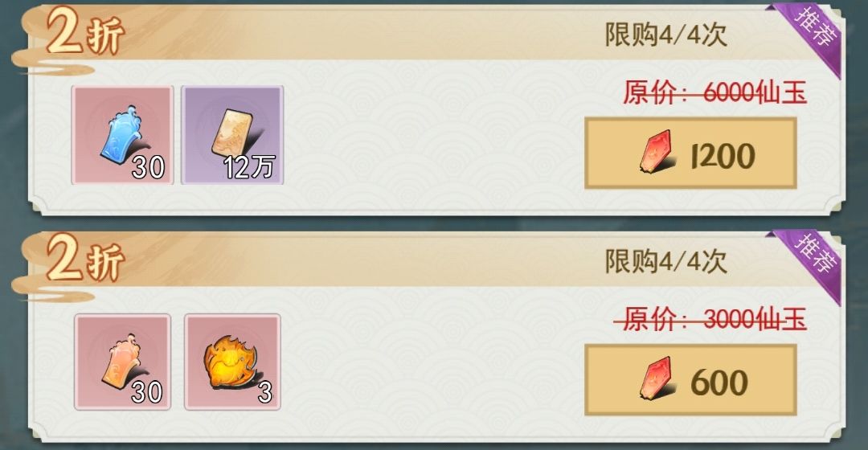The height and width of the screenshot is (450, 868).
Task: Tap the 限购4/4次 label on the bottom pack
Action: click(x=665, y=260)
